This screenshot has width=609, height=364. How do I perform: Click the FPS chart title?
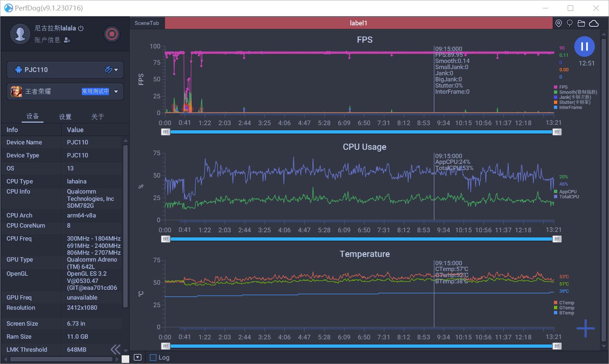[365, 40]
